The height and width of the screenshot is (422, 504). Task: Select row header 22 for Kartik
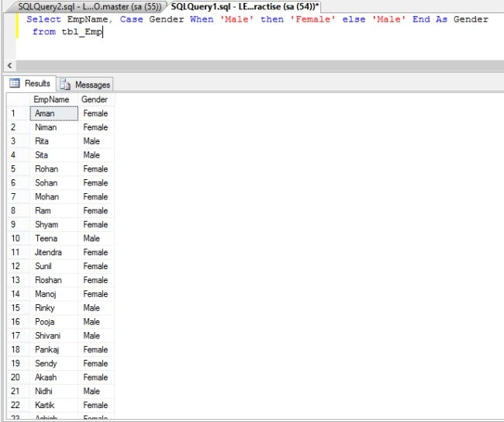pos(19,405)
